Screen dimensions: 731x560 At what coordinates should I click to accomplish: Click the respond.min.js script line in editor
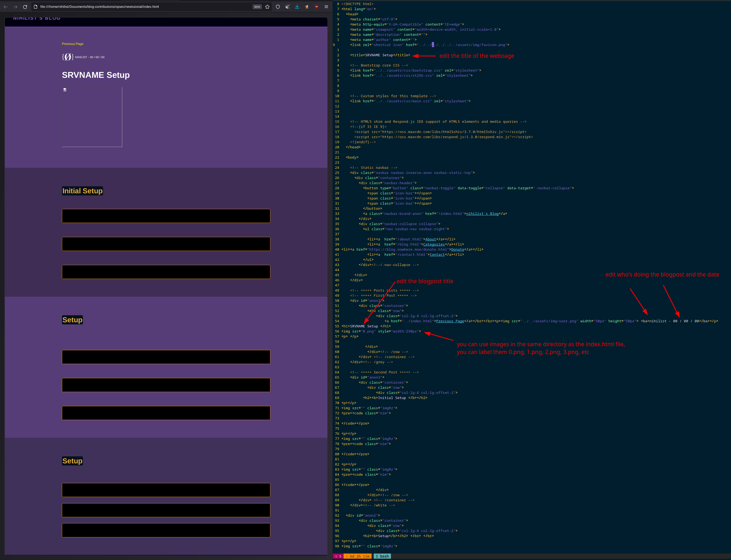tap(444, 137)
